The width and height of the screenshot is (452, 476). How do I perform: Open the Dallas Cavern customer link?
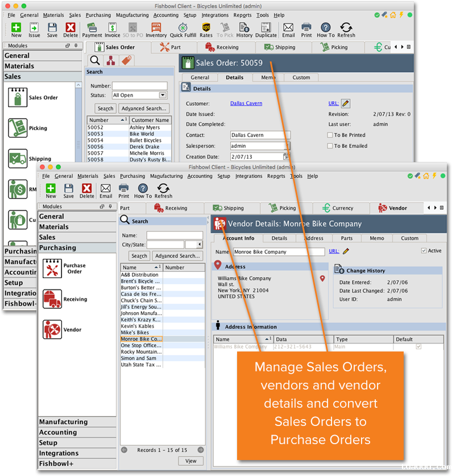pos(246,104)
